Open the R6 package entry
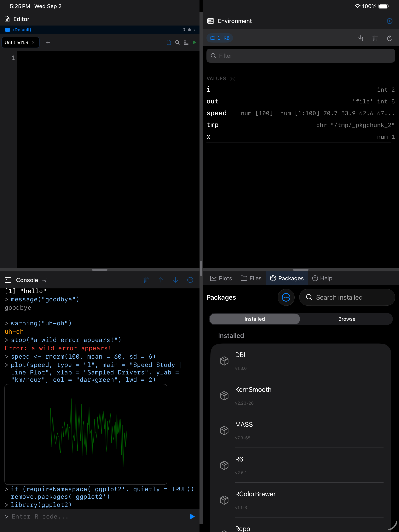 (x=301, y=465)
